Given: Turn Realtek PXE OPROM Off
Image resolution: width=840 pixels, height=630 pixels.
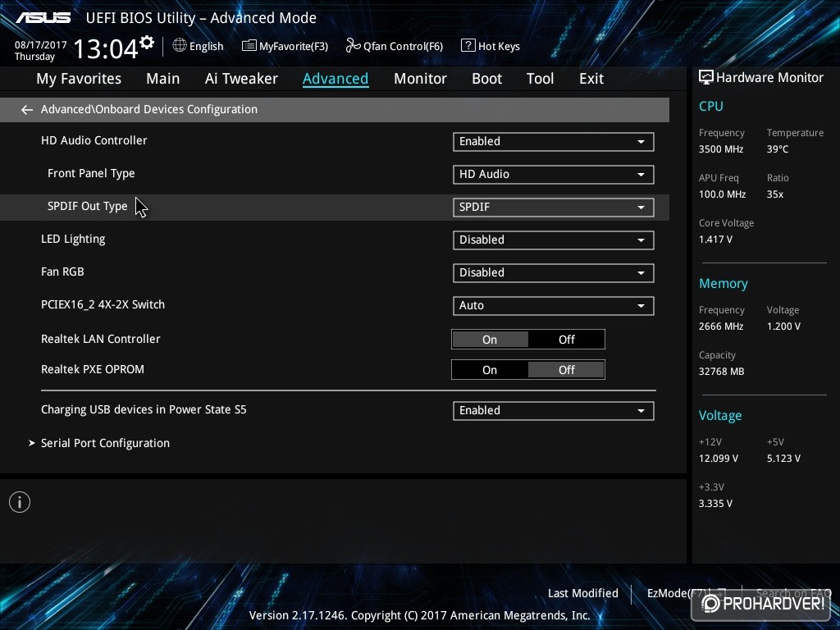Looking at the screenshot, I should coord(566,370).
